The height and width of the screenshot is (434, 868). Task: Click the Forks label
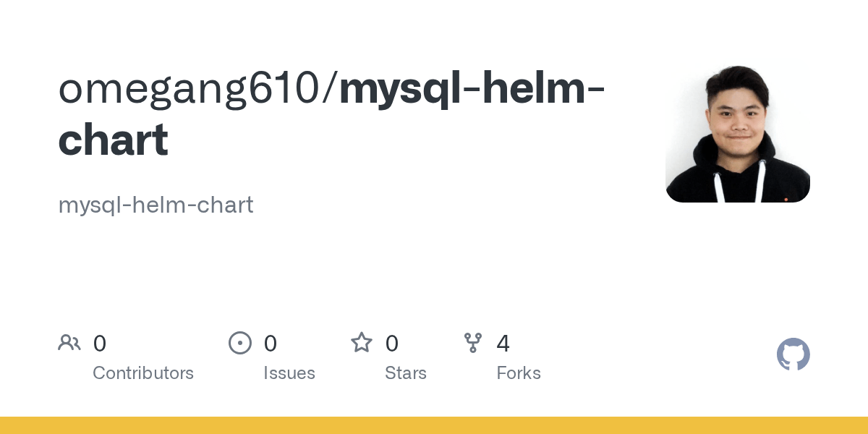coord(519,373)
